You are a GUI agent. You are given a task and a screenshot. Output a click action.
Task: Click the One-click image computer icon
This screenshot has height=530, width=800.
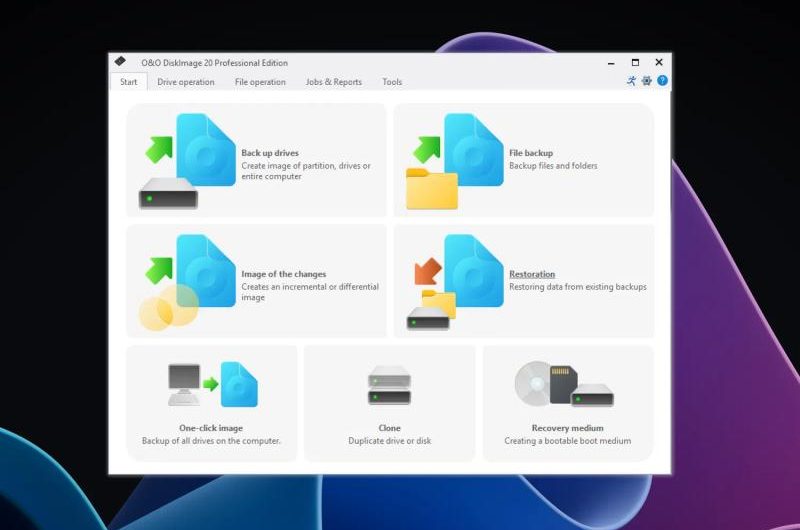pos(184,385)
